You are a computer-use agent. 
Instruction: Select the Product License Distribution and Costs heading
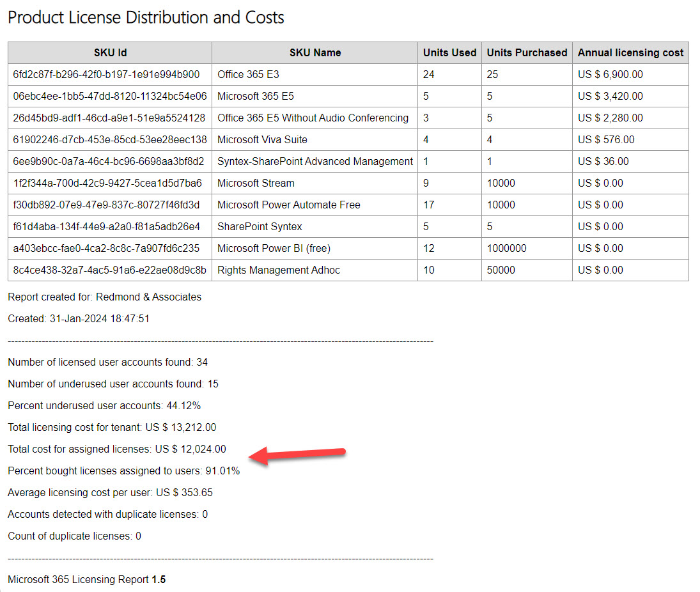(x=146, y=17)
